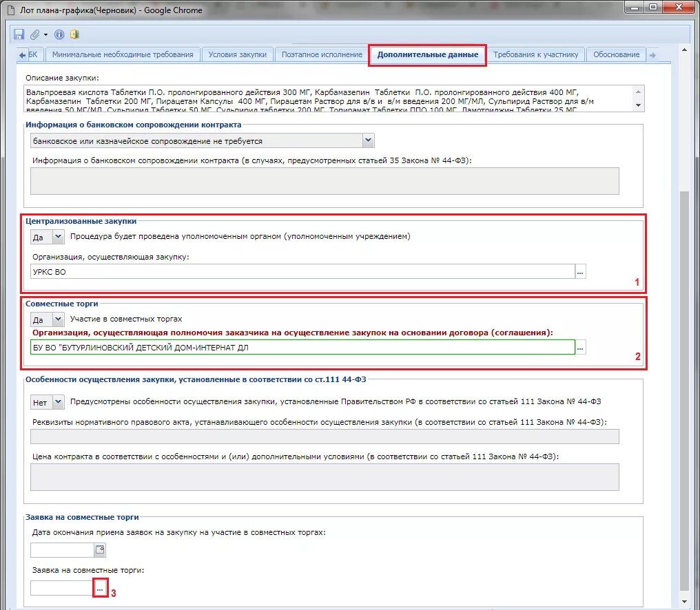Click the exit door icon in toolbar
The height and width of the screenshot is (610, 700).
click(x=75, y=34)
